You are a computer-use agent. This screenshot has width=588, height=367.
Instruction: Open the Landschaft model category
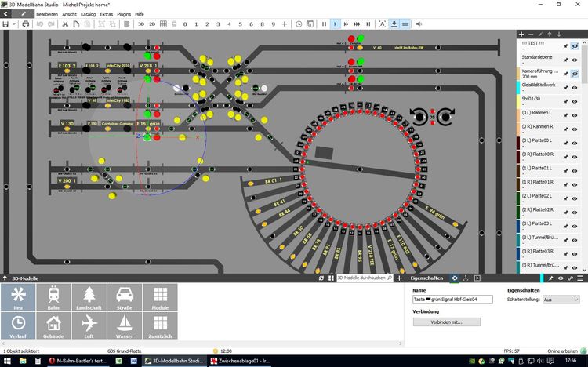tap(90, 297)
